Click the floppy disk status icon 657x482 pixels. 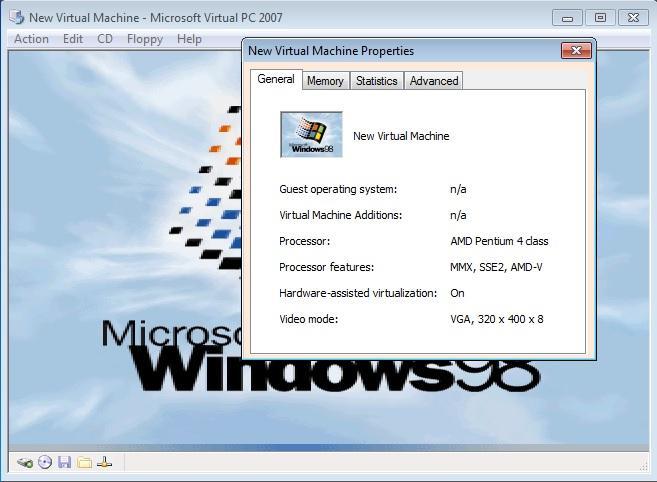click(65, 462)
